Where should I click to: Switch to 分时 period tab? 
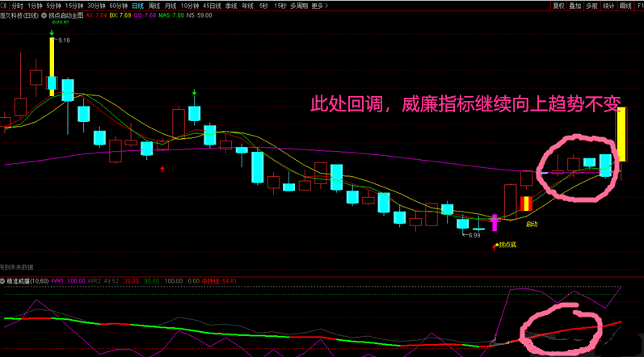[x=17, y=6]
